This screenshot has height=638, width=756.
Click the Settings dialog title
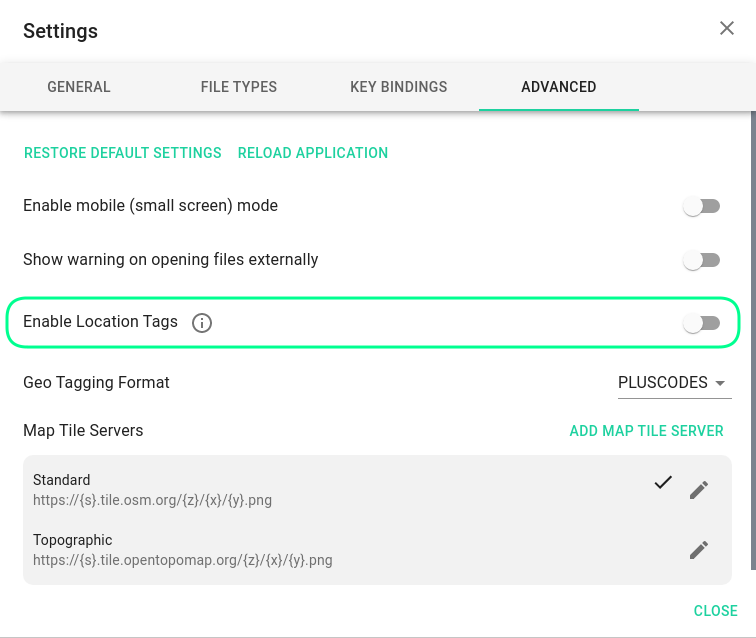pyautogui.click(x=60, y=31)
